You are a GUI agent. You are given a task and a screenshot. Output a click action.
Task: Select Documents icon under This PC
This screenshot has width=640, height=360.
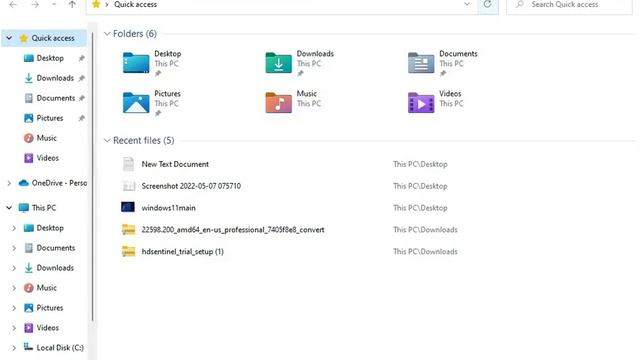pos(29,248)
